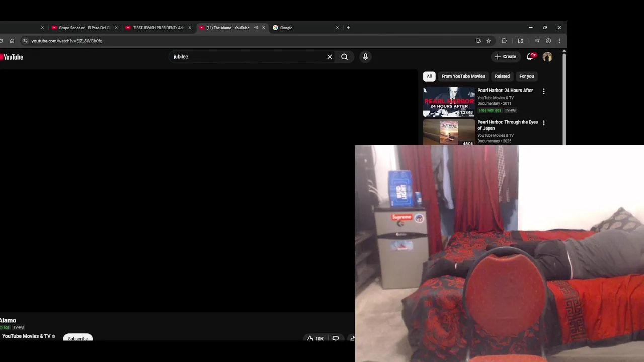Image resolution: width=644 pixels, height=362 pixels.
Task: Open the Chrome three-dot menu
Action: 559,41
